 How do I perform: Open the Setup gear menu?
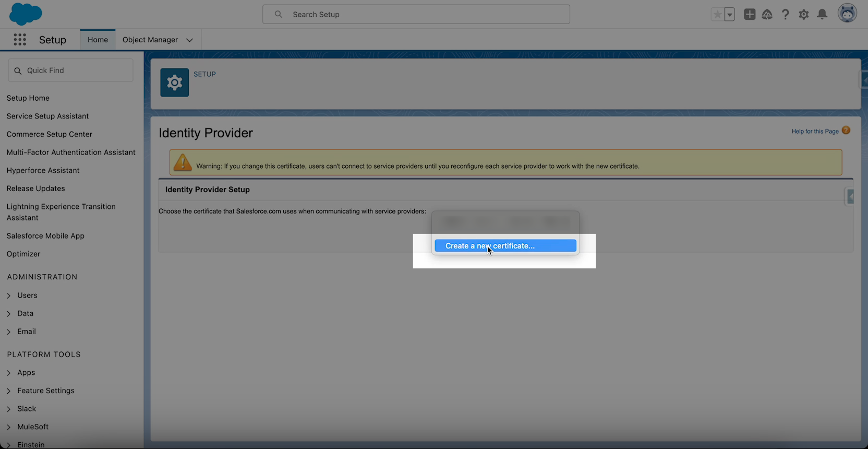point(803,15)
